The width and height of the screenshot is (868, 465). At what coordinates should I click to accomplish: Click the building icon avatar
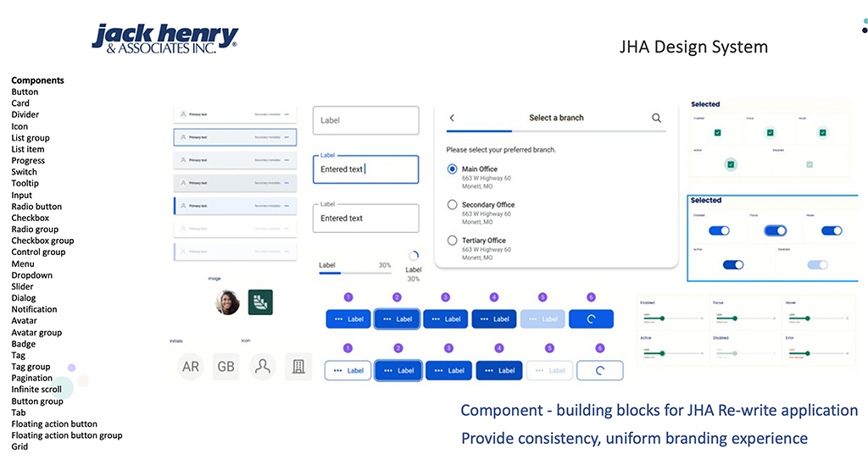[x=298, y=367]
